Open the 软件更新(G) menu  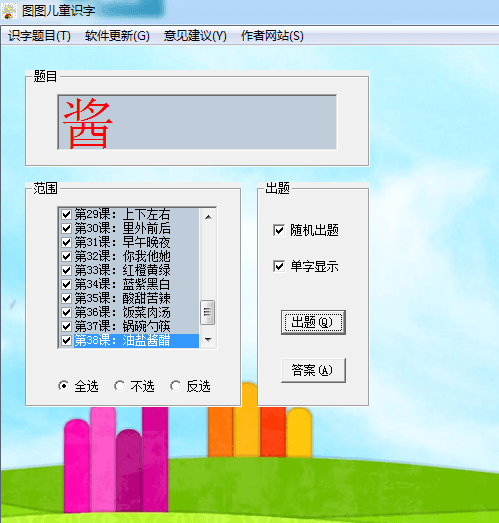click(117, 35)
